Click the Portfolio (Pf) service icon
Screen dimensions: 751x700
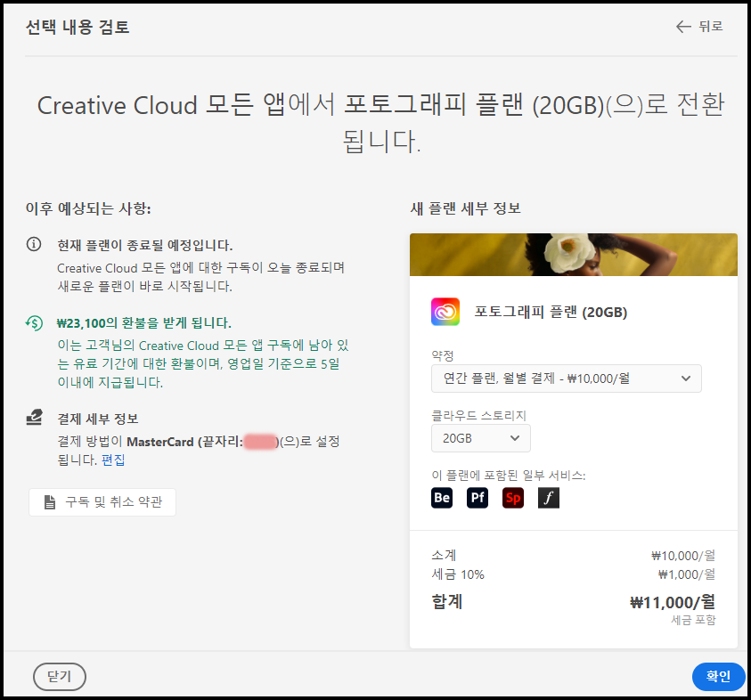click(477, 498)
